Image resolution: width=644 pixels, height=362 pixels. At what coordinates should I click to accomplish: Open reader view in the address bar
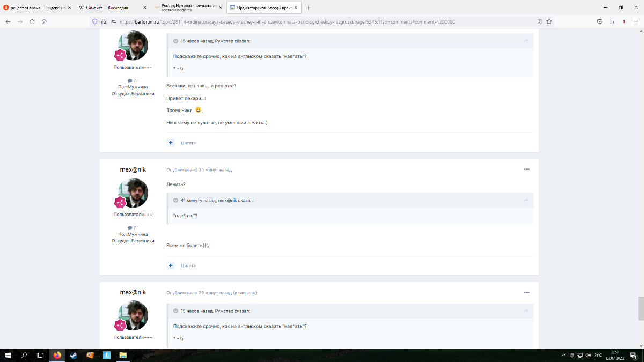(539, 21)
